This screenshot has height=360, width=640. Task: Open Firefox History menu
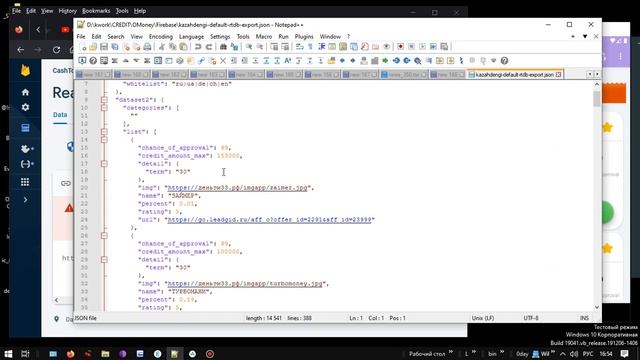coord(67,11)
